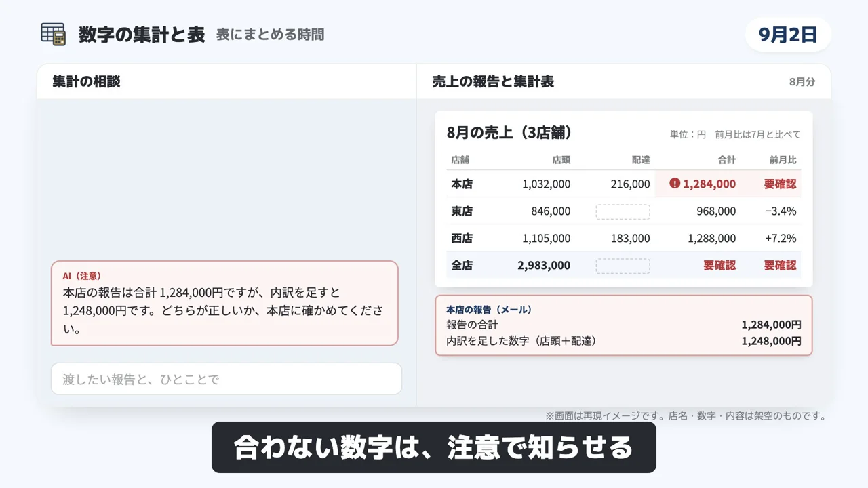868x488 pixels.
Task: Click the 前月比 column header
Action: (783, 160)
